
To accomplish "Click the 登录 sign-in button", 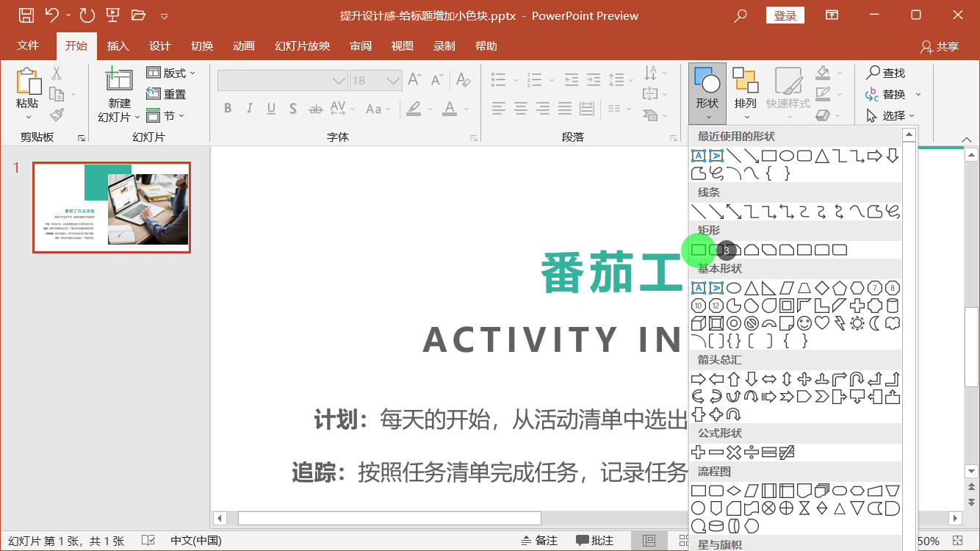I will pyautogui.click(x=785, y=15).
